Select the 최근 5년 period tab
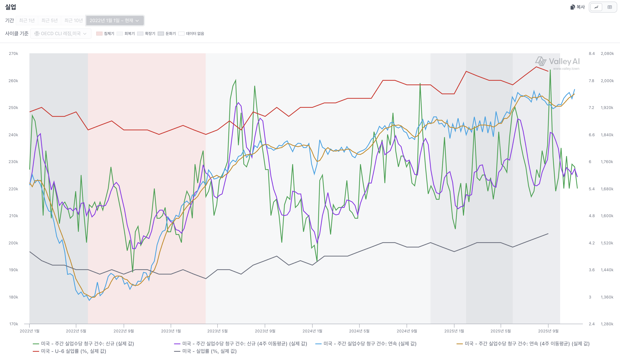This screenshot has width=620, height=364. tap(49, 20)
